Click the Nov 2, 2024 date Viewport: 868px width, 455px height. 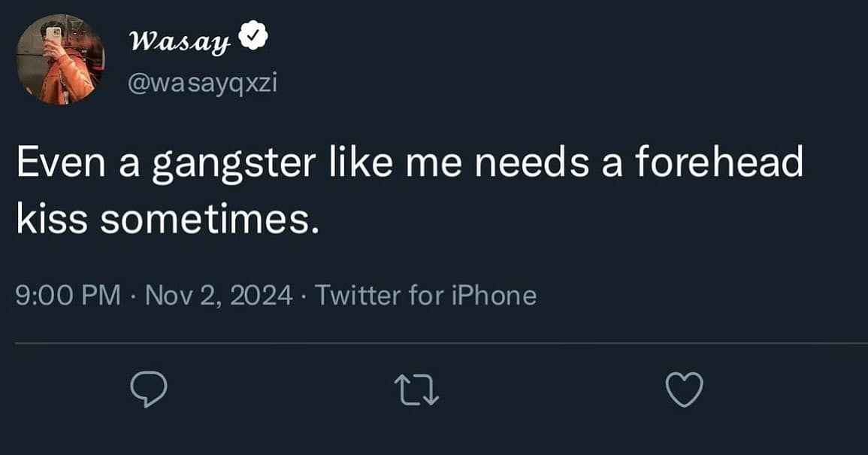216,295
